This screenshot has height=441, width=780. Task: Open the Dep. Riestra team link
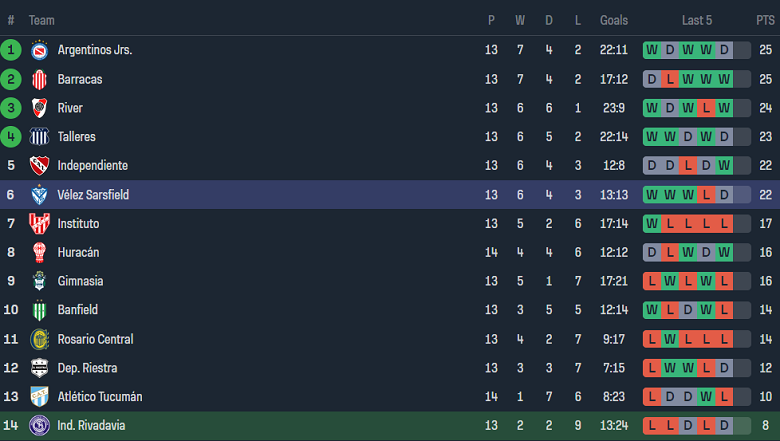tap(88, 368)
